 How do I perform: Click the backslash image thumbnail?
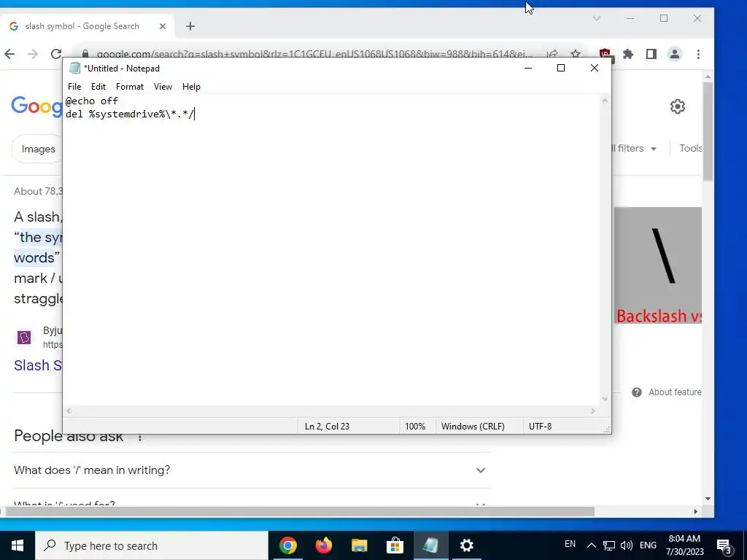pyautogui.click(x=657, y=265)
